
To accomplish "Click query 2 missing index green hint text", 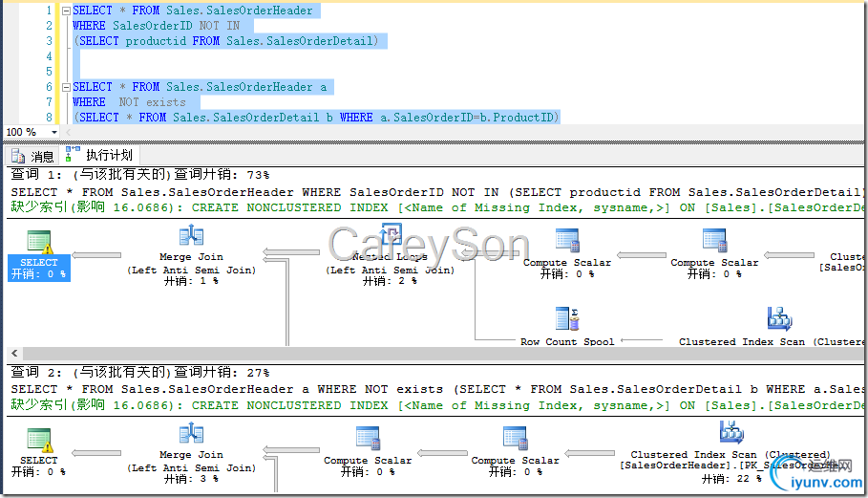I will pyautogui.click(x=437, y=405).
